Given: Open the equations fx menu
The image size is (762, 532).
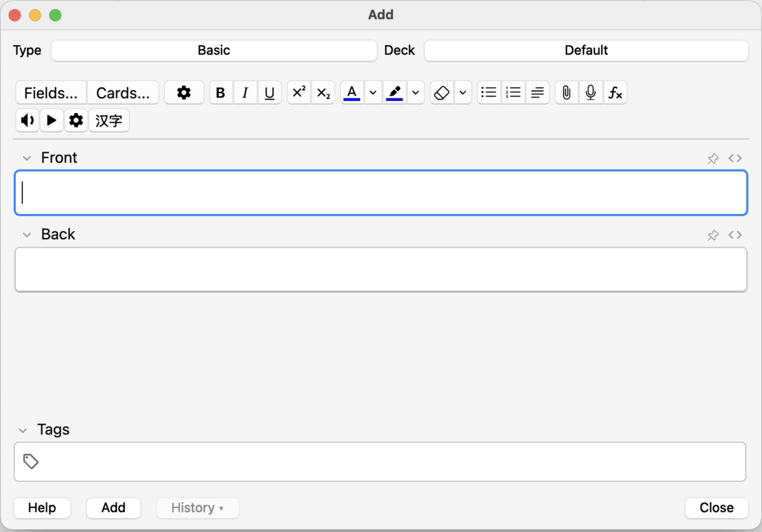Looking at the screenshot, I should [615, 93].
